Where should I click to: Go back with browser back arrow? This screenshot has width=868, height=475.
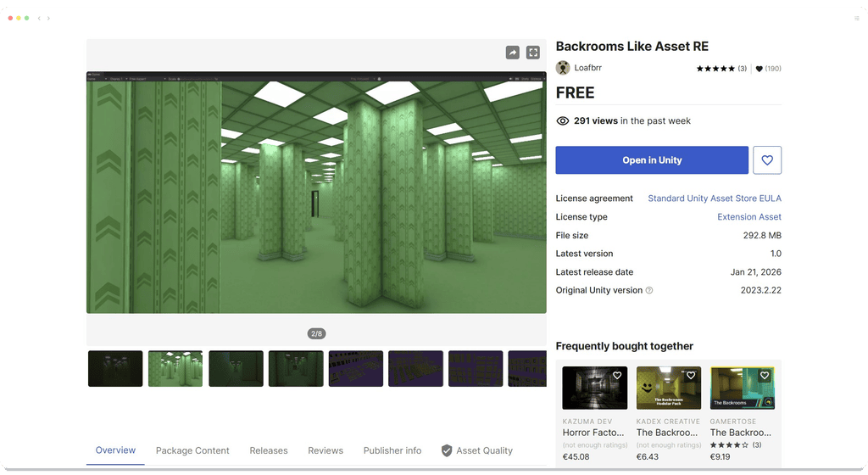point(39,19)
